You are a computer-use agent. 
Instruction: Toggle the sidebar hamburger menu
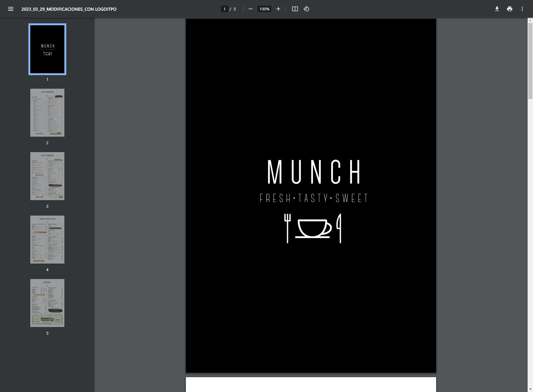11,9
